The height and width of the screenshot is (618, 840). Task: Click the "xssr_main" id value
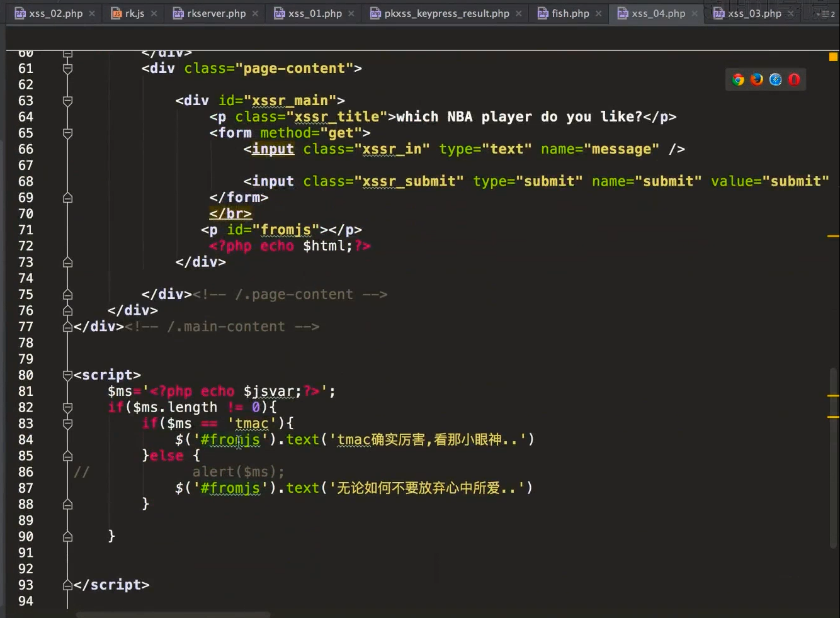coord(294,101)
